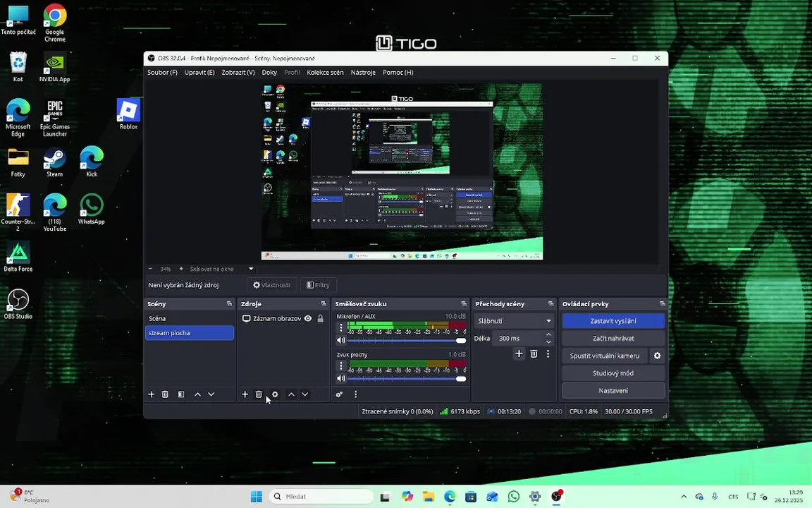Screen dimensions: 812x508
Task: Show hidden tray icons chevron in taskbar
Action: pyautogui.click(x=684, y=497)
